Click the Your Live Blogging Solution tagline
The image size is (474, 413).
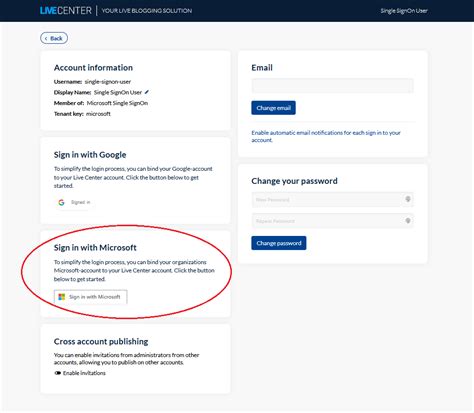(147, 11)
